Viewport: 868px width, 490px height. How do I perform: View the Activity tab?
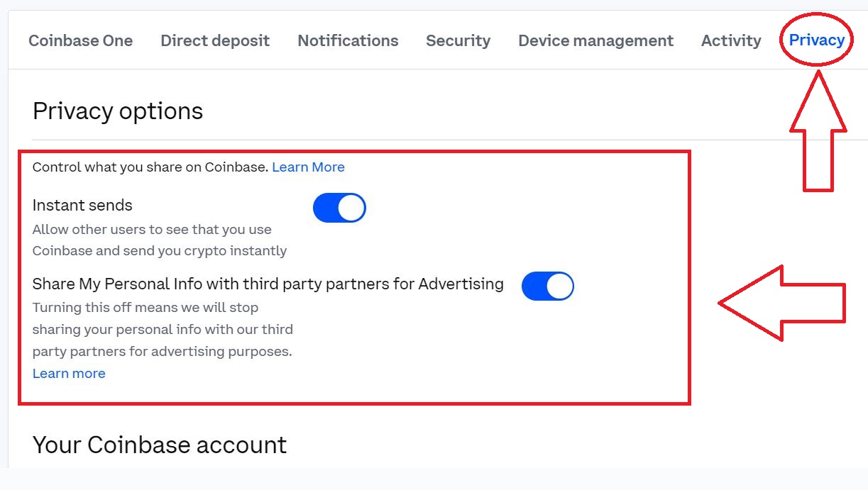coord(731,41)
